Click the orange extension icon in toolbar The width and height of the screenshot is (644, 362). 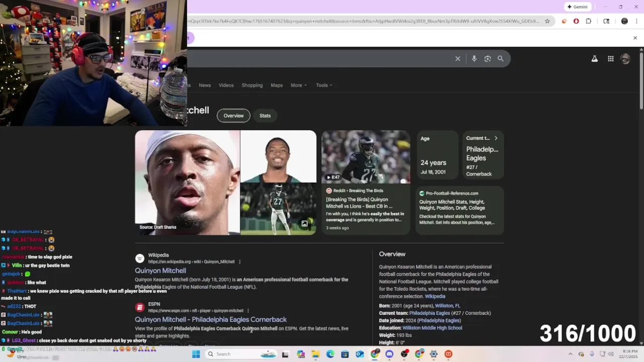(x=564, y=21)
